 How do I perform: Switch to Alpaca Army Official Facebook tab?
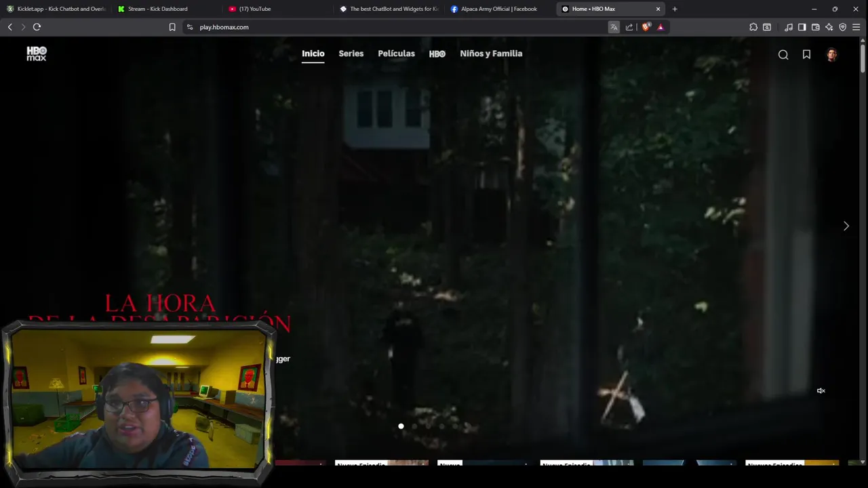click(500, 9)
